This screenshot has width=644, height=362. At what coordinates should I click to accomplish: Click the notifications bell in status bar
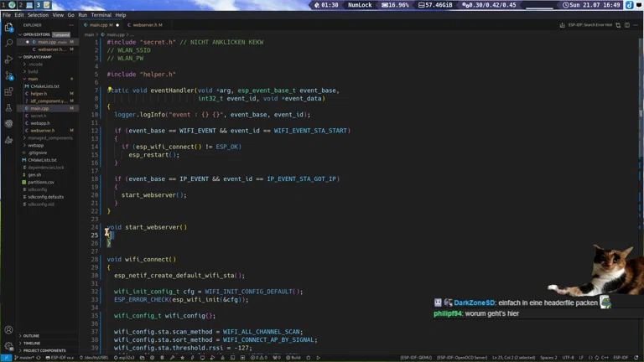point(636,358)
